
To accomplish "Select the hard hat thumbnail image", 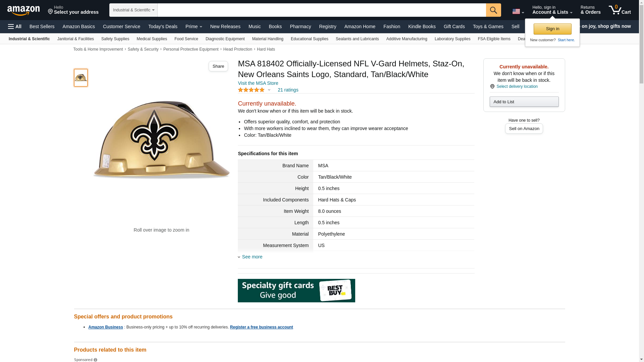I will point(81,78).
